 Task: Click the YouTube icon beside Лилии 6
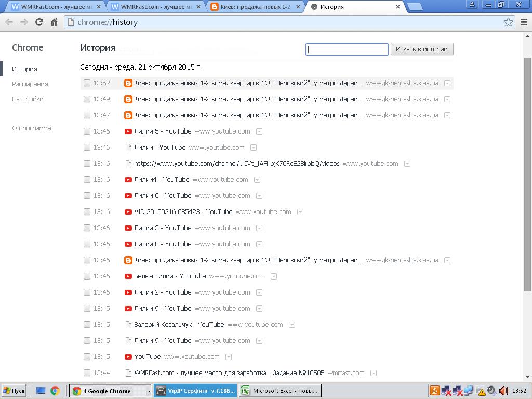click(x=128, y=196)
